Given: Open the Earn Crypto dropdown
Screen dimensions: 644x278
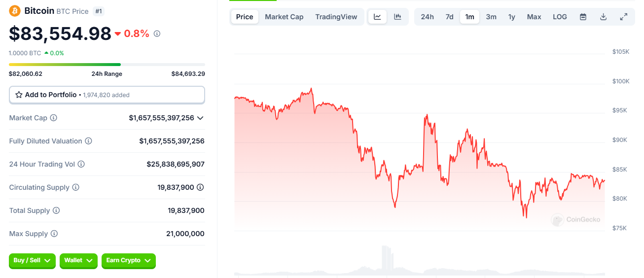Looking at the screenshot, I should [128, 261].
